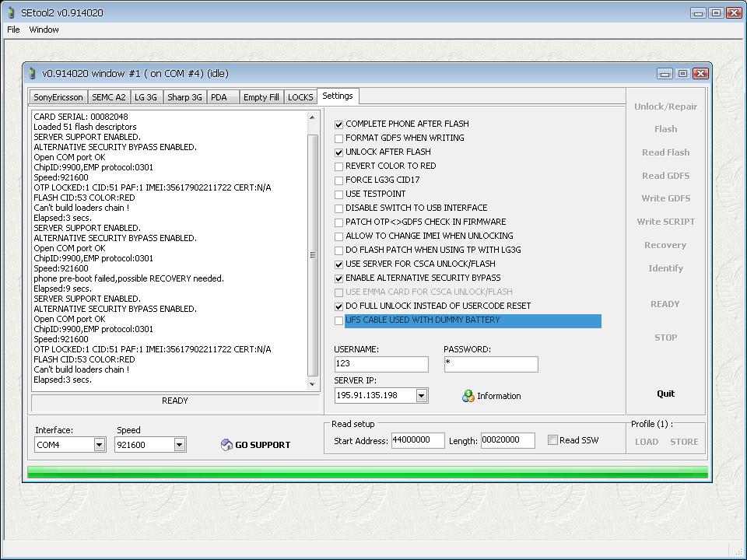Image resolution: width=747 pixels, height=560 pixels.
Task: Uncheck UNLOCK AFTER FLASH
Action: 338,153
